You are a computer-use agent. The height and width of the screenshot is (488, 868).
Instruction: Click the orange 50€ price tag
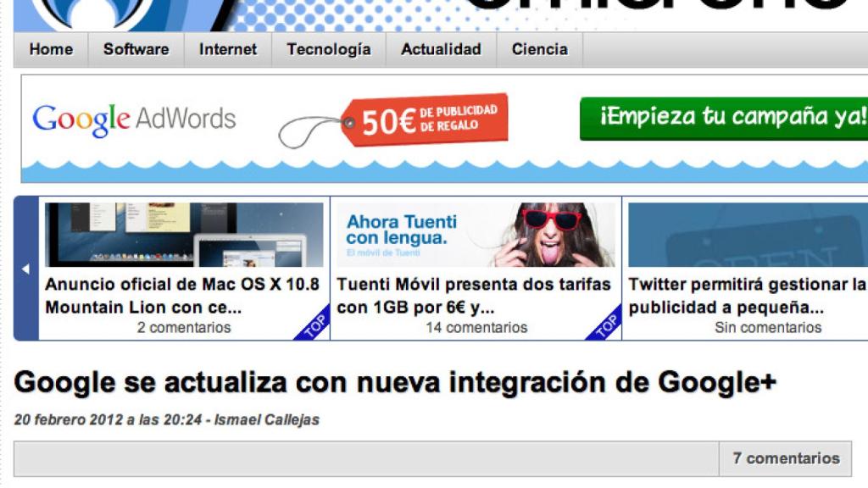click(x=424, y=120)
